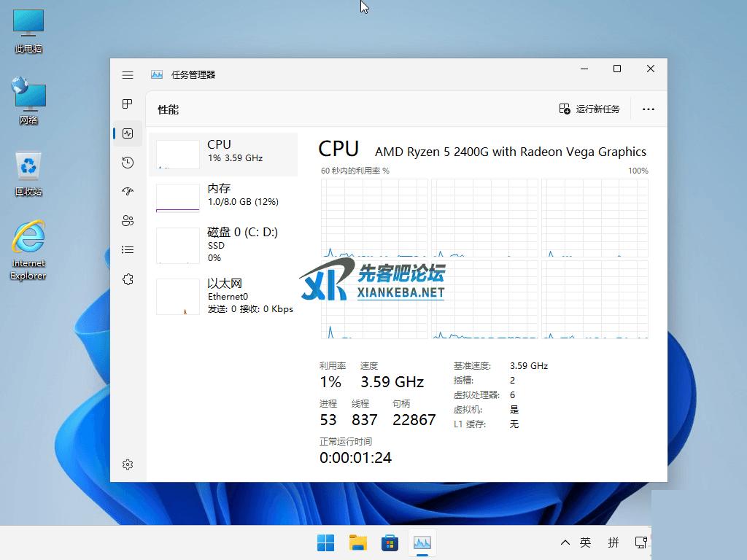
Task: Expand the hamburger navigation menu
Action: [x=128, y=75]
